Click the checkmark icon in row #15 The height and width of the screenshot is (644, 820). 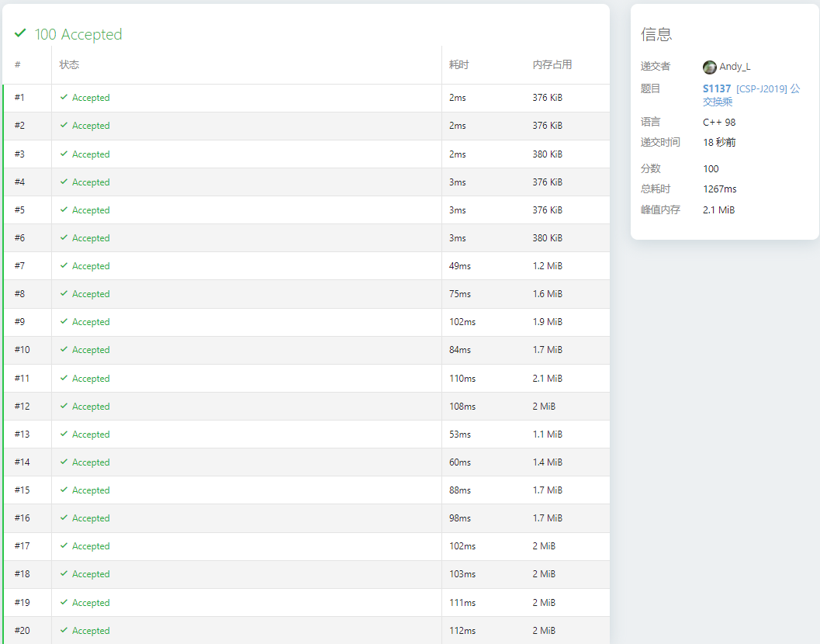click(x=64, y=490)
